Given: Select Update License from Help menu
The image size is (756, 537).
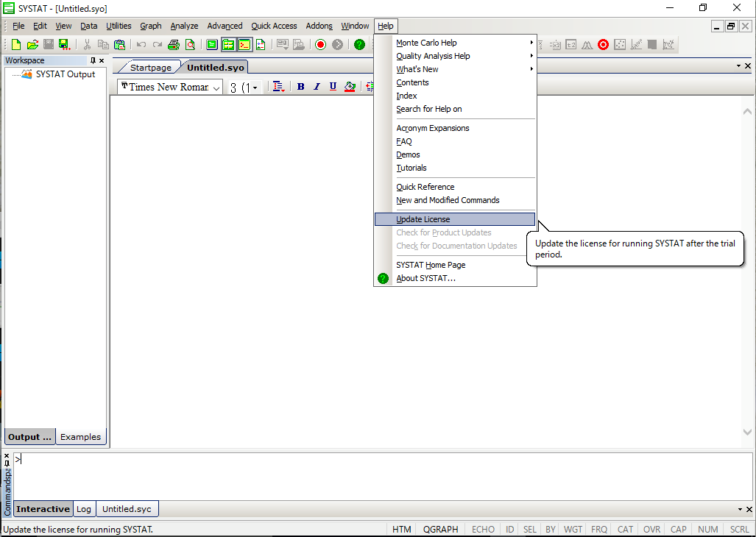Looking at the screenshot, I should (x=423, y=219).
